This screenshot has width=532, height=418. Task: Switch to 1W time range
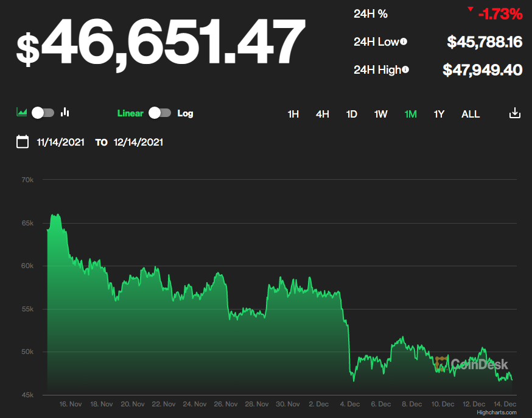tap(380, 114)
